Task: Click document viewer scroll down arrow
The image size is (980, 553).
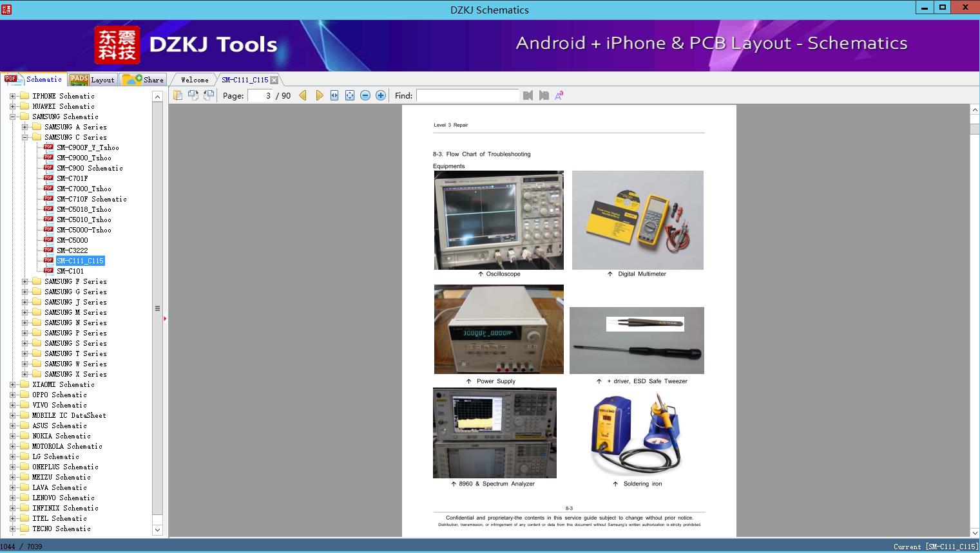Action: tap(975, 532)
